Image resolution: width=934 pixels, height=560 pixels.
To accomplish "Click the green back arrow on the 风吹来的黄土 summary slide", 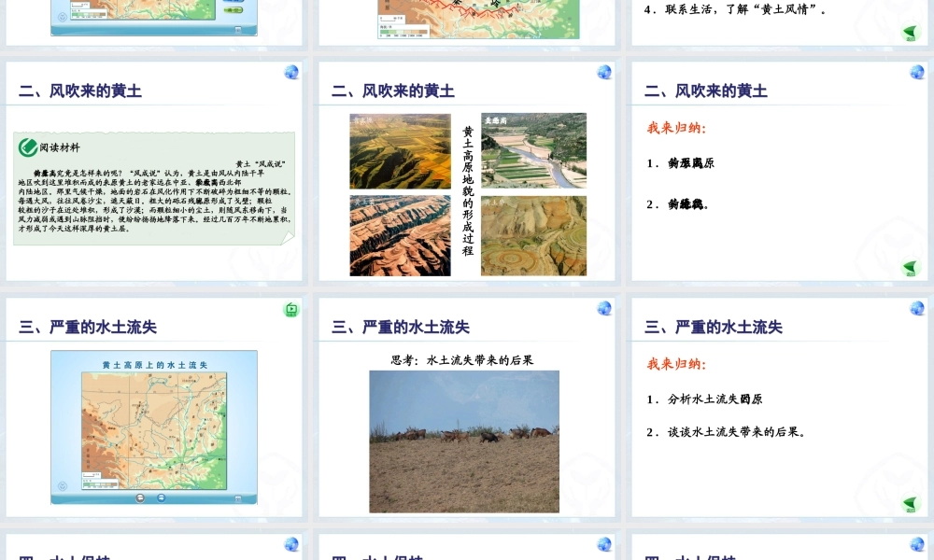I will [x=910, y=268].
